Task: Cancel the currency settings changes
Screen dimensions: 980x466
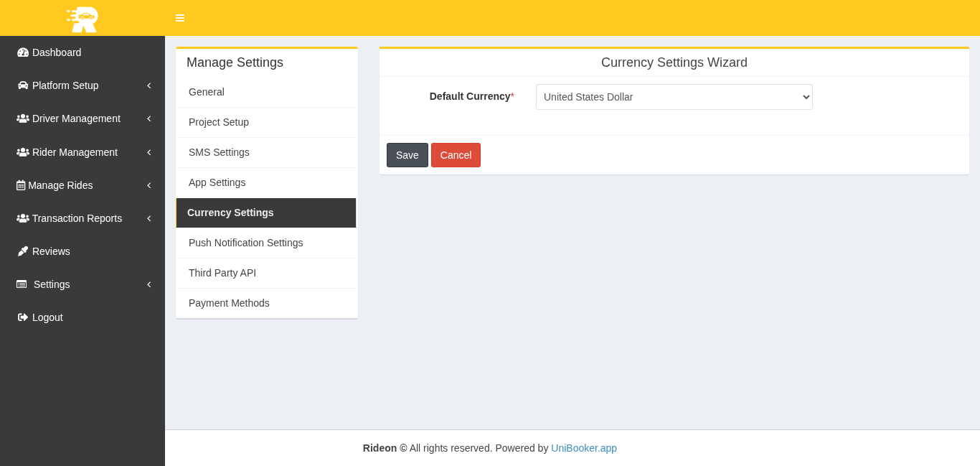Action: coord(456,155)
